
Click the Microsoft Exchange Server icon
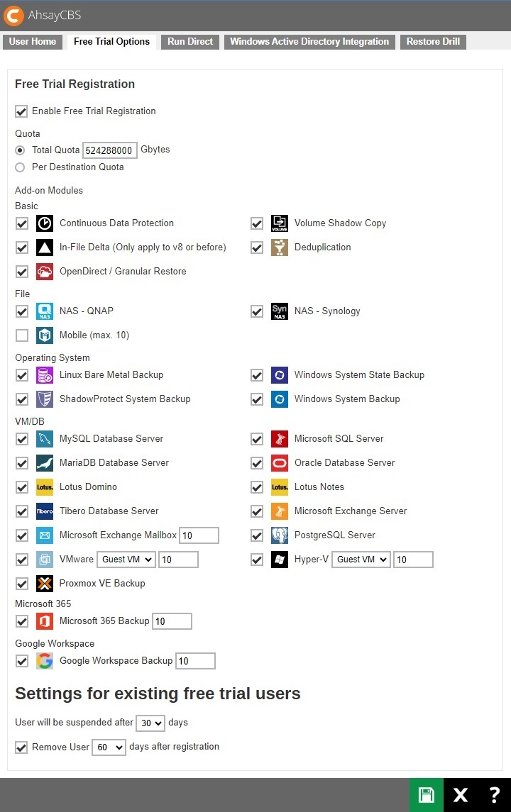tap(280, 511)
